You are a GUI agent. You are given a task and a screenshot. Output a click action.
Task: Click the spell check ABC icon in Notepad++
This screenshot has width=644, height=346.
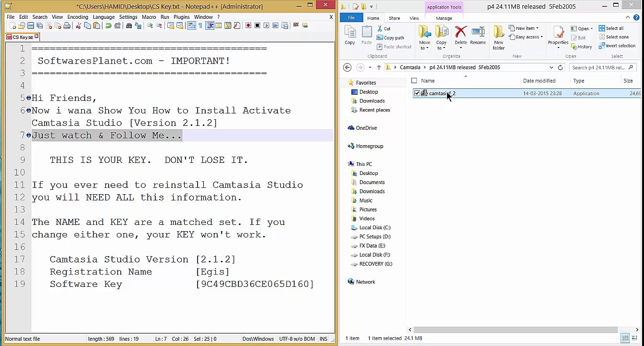296,25
